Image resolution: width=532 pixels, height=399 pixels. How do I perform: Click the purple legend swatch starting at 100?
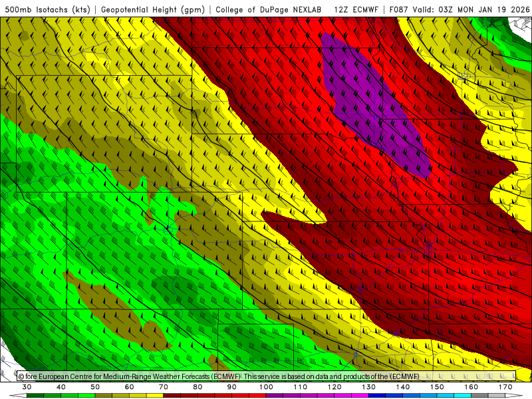[x=275, y=396]
